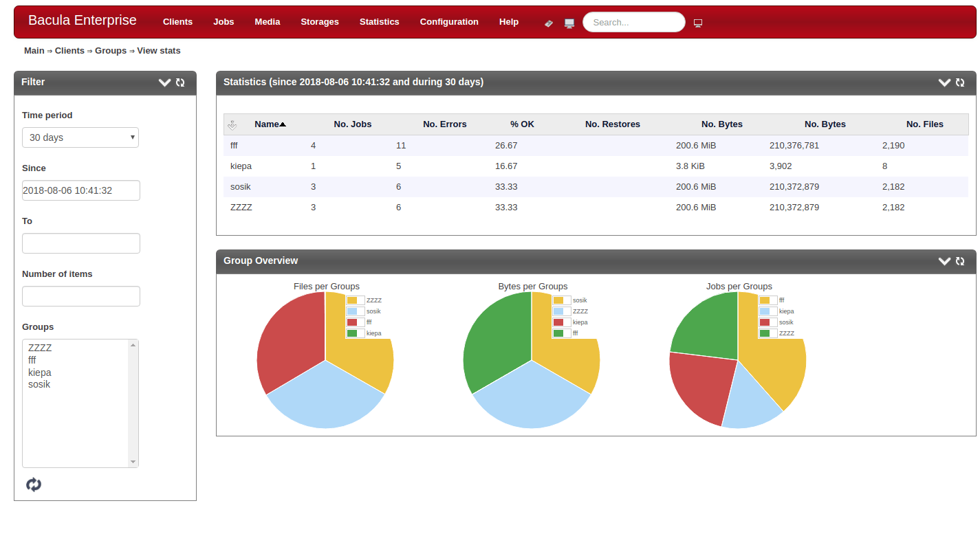Open the Jobs menu
This screenshot has width=980, height=545.
(x=224, y=22)
